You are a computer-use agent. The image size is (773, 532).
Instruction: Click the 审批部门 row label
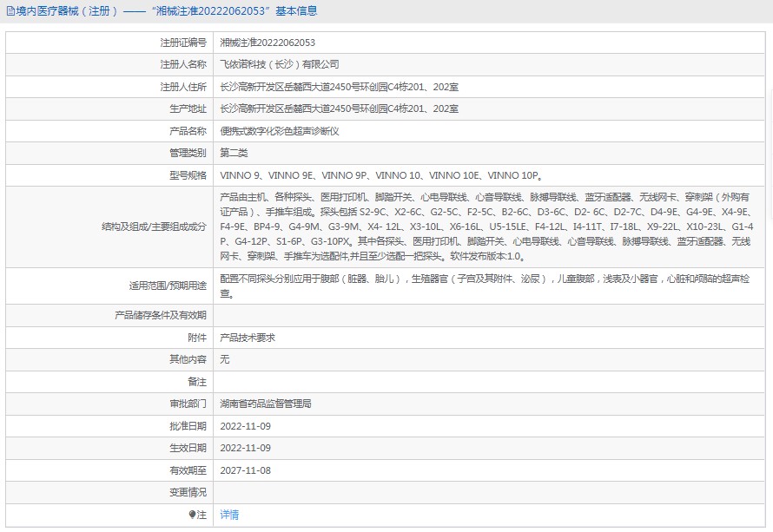[x=188, y=404]
